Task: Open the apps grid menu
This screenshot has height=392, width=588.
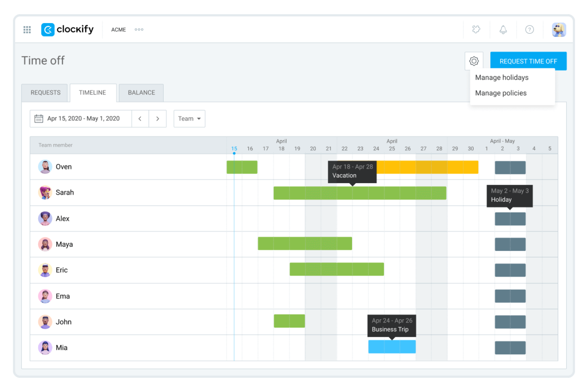Action: click(x=27, y=29)
